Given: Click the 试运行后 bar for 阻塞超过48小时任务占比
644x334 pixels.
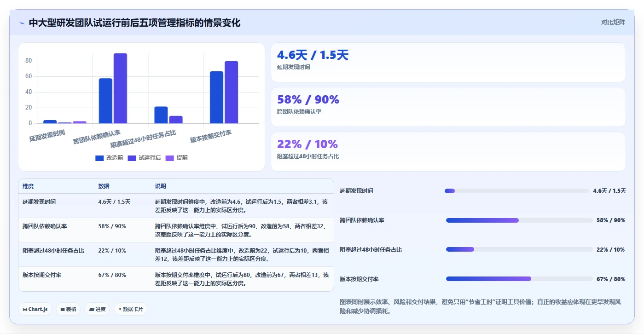Looking at the screenshot, I should (x=176, y=120).
